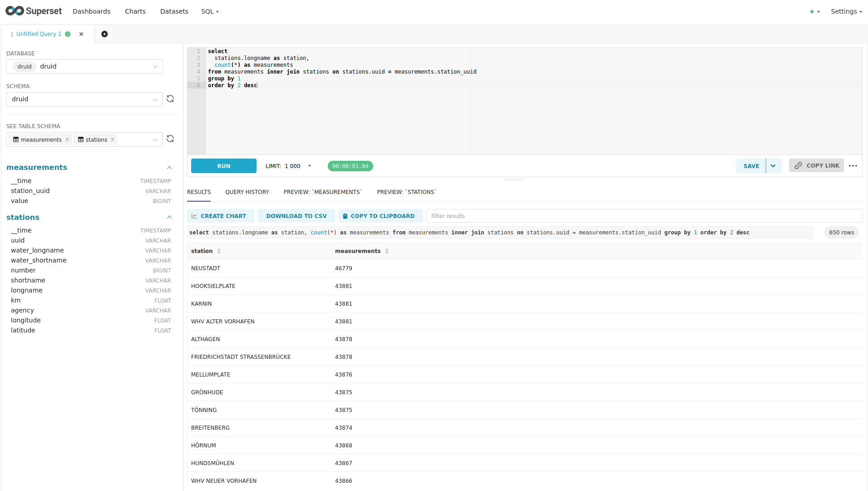Image resolution: width=868 pixels, height=491 pixels.
Task: Sort results by station column
Action: coord(219,251)
